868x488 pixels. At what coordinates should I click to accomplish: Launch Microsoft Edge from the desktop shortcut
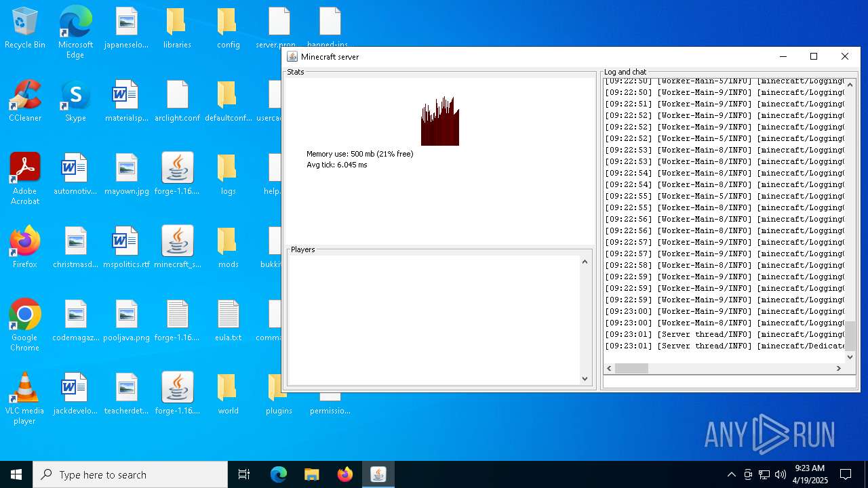(75, 32)
